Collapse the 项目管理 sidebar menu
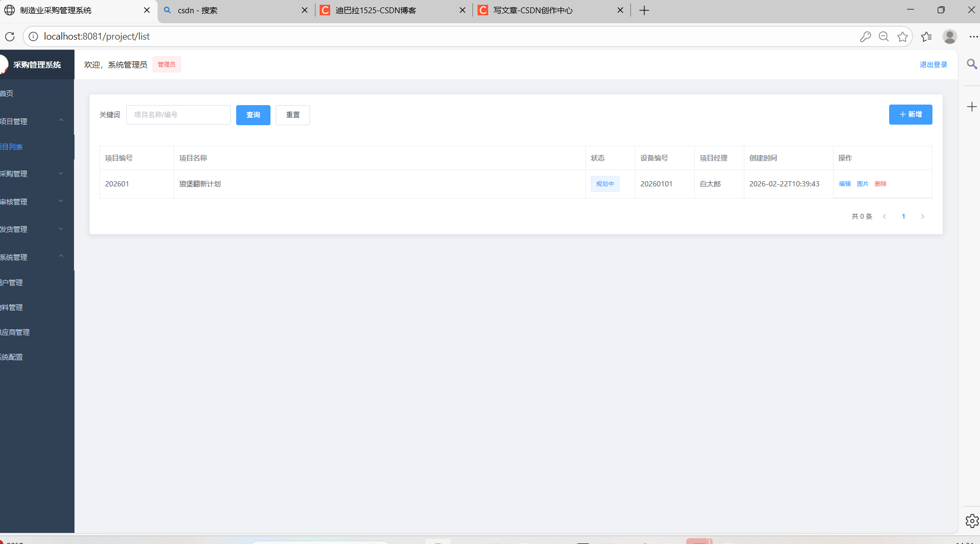This screenshot has width=980, height=544. click(x=37, y=121)
